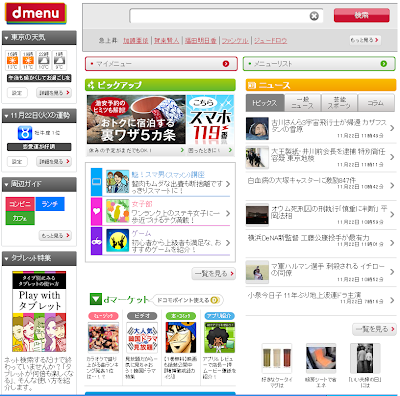Switch to the 一般ニュース tab
This screenshot has height=396, width=400.
coord(303,103)
